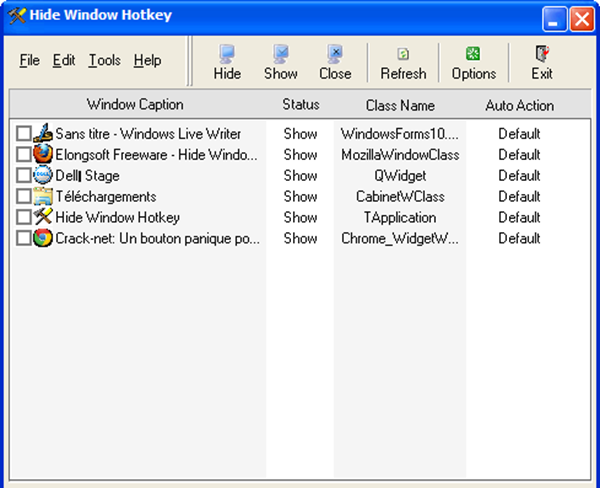
Task: Click the 'WindowsForms10....' class name cell
Action: (x=399, y=134)
